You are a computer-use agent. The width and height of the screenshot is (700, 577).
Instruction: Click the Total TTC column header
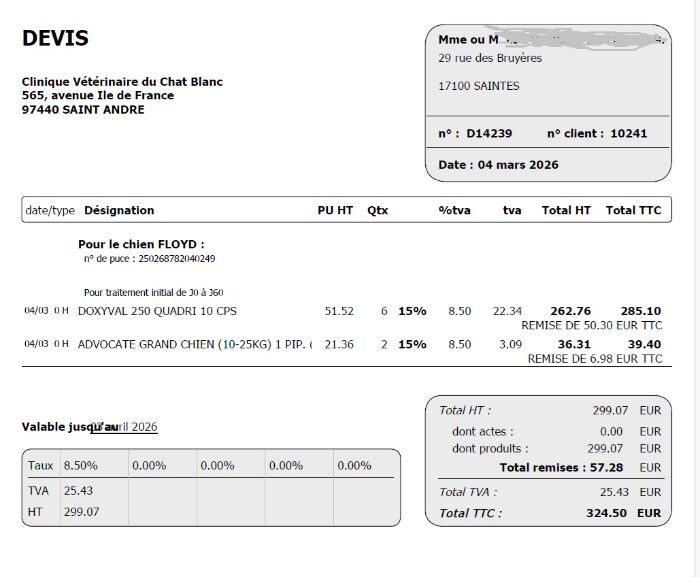pos(633,210)
